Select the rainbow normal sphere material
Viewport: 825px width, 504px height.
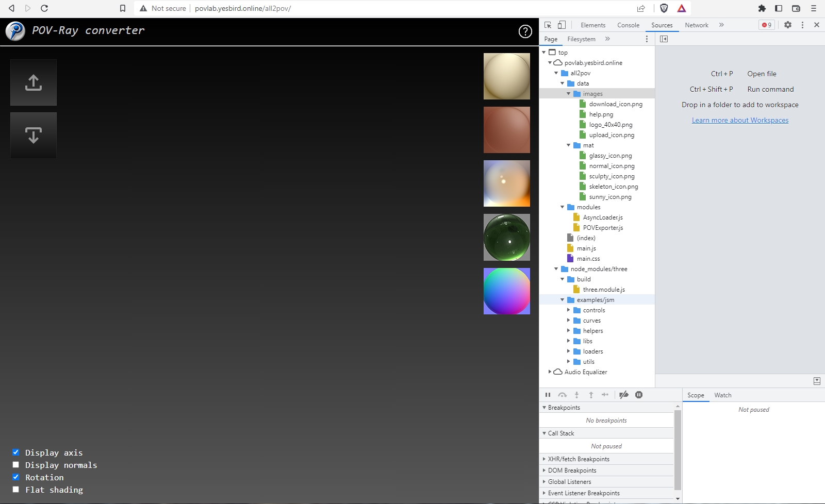pos(506,291)
